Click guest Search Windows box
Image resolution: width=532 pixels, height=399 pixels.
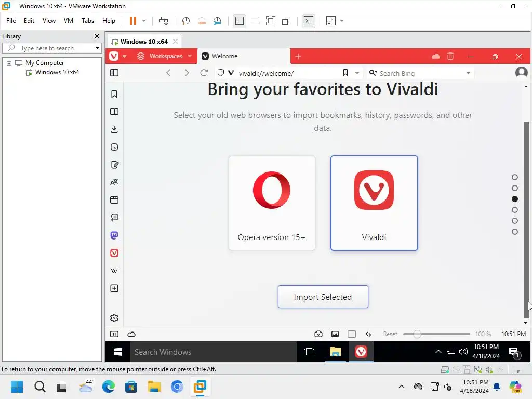pos(214,352)
